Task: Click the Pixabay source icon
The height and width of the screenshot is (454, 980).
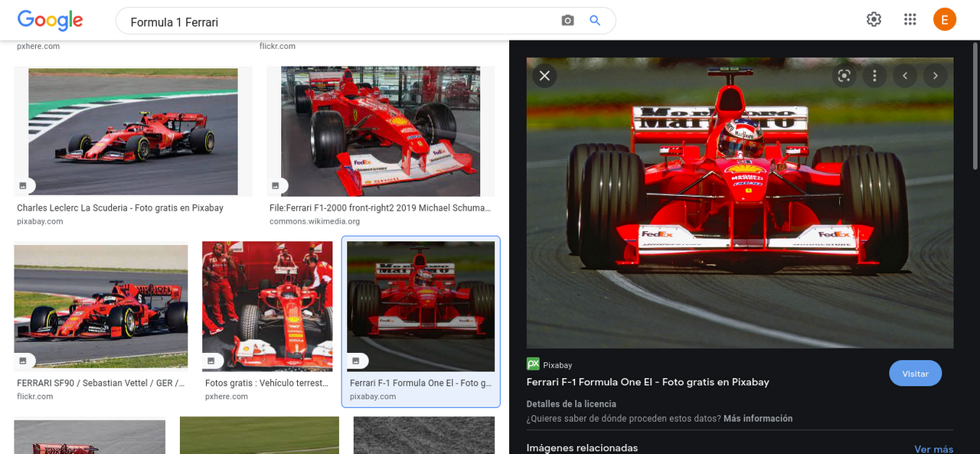Action: click(x=533, y=364)
